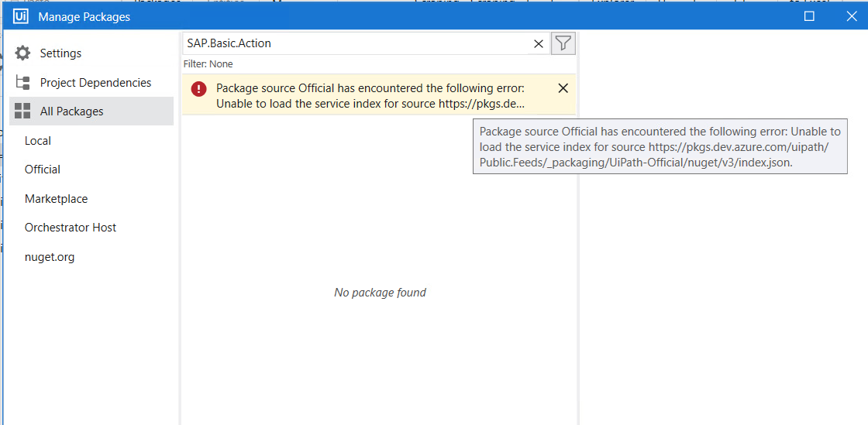Click the 'No package found' message
This screenshot has width=868, height=425.
pyautogui.click(x=380, y=293)
